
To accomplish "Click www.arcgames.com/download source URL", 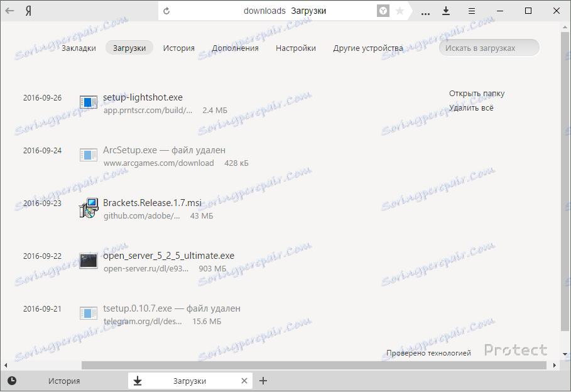I will [159, 163].
